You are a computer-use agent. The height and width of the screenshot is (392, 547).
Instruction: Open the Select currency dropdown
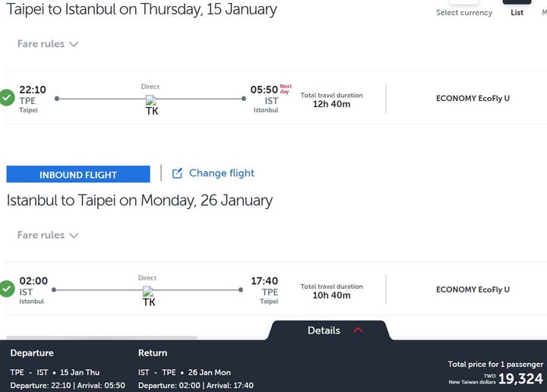coord(464,12)
